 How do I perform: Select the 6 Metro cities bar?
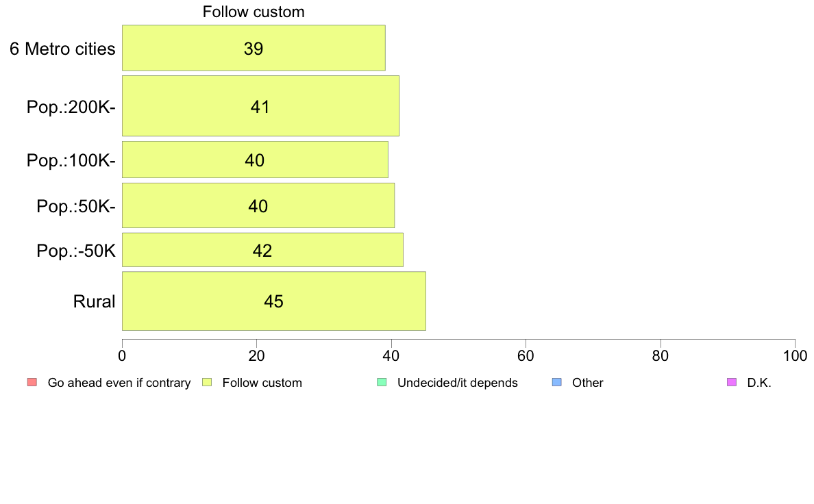coord(254,48)
